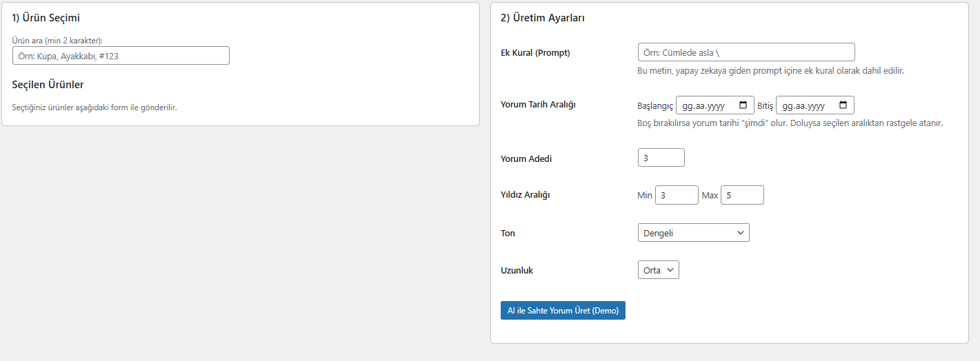Open the Başlangıç date calendar picker icon
The width and height of the screenshot is (980, 361).
click(x=743, y=105)
